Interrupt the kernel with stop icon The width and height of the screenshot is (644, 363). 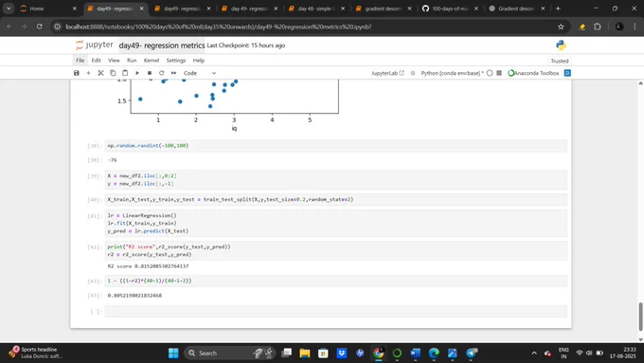coord(150,73)
